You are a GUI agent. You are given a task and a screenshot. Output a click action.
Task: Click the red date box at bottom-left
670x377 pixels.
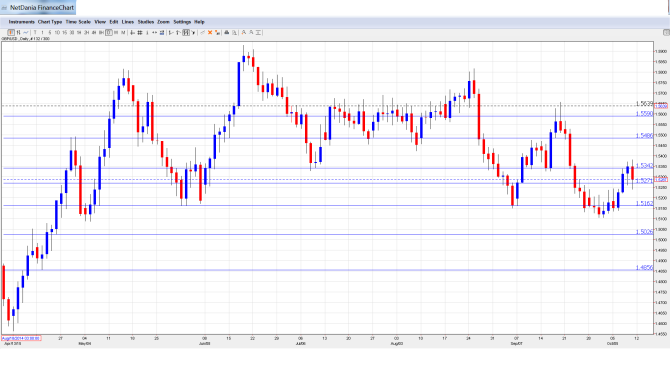point(21,338)
